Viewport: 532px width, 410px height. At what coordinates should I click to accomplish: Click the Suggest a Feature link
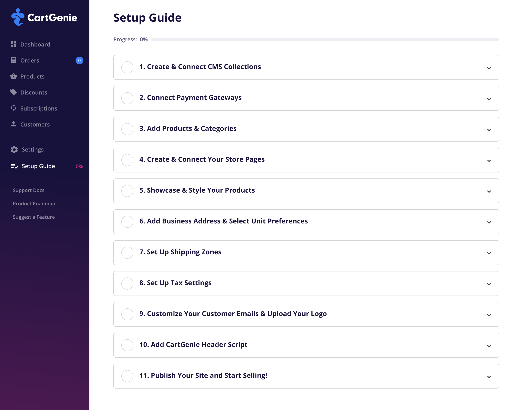tap(34, 217)
